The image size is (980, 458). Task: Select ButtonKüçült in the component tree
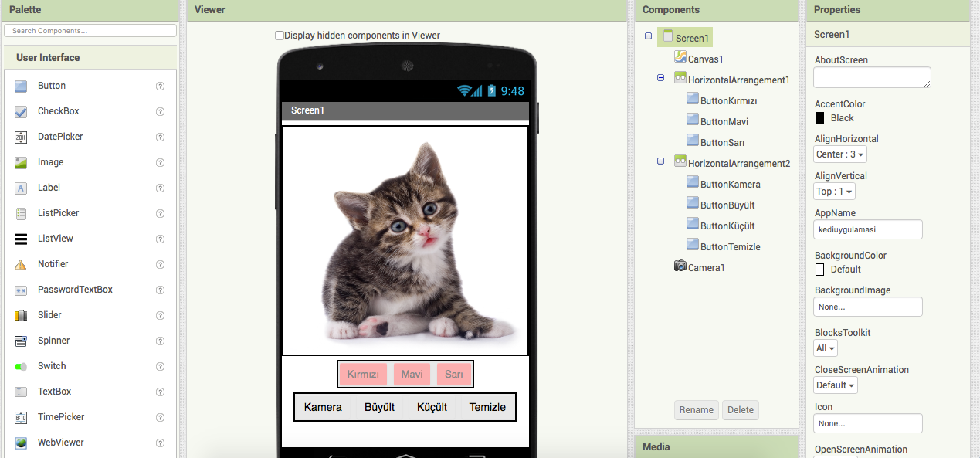click(x=727, y=226)
